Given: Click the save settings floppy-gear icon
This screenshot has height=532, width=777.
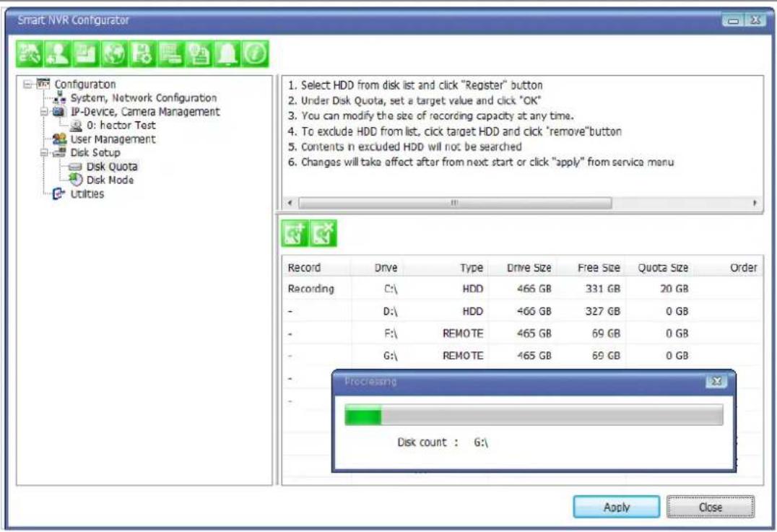Looking at the screenshot, I should [142, 53].
